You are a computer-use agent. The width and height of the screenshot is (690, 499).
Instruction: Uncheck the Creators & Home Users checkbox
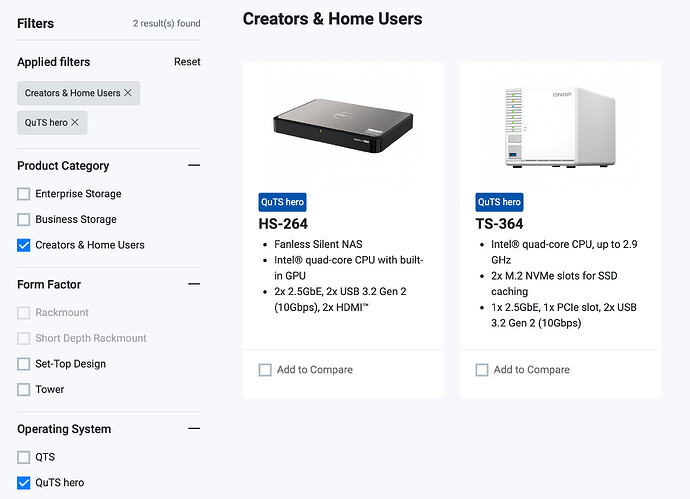click(24, 245)
